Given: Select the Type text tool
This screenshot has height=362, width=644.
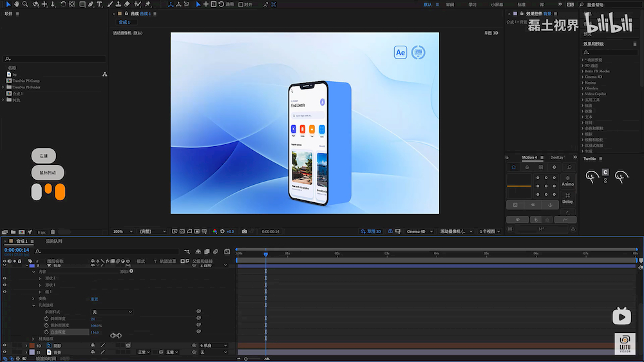Looking at the screenshot, I should [x=99, y=4].
